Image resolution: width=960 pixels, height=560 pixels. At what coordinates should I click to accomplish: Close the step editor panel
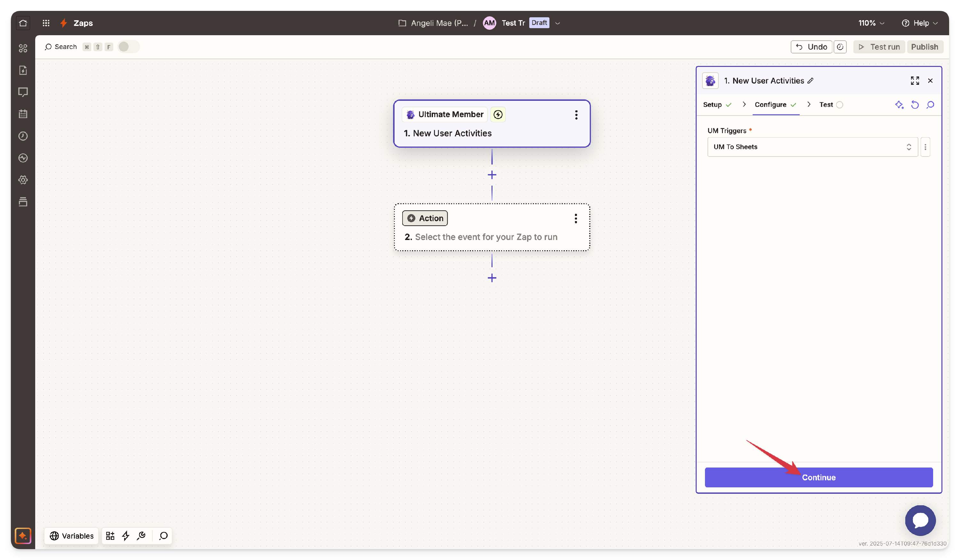click(930, 81)
